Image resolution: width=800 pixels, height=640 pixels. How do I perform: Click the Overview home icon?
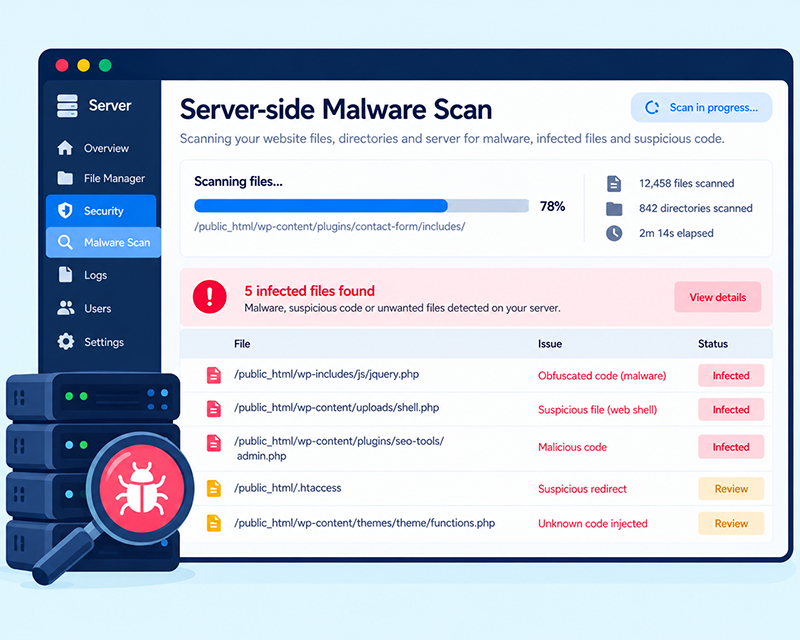(65, 148)
